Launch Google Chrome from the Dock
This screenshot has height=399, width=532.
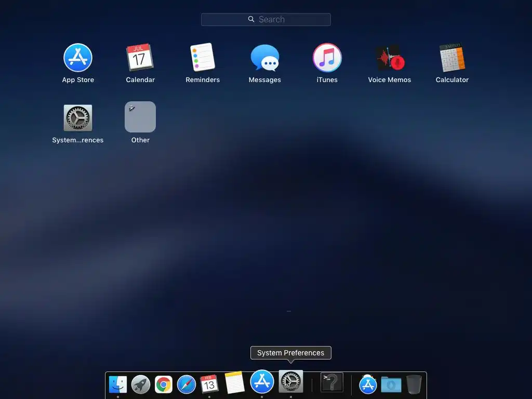(x=164, y=384)
